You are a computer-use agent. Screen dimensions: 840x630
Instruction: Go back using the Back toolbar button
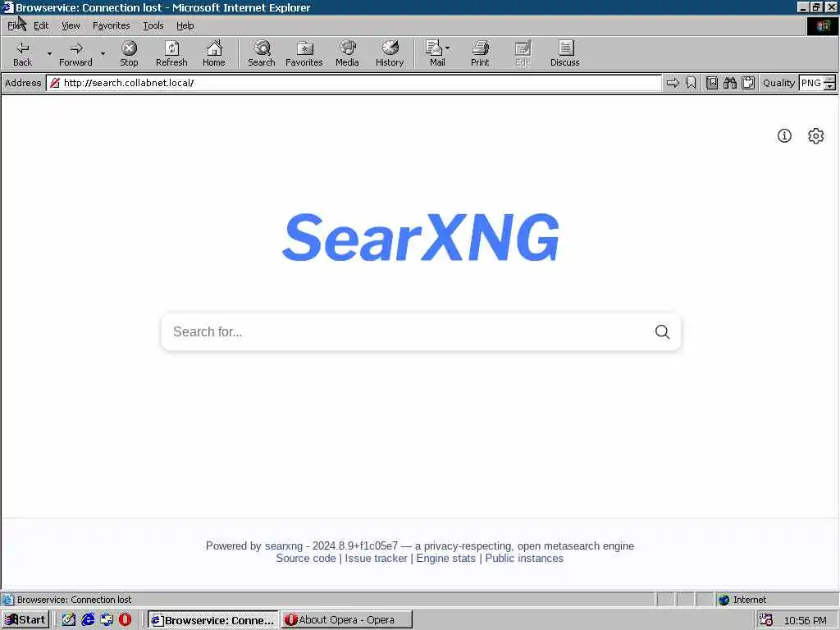point(22,53)
